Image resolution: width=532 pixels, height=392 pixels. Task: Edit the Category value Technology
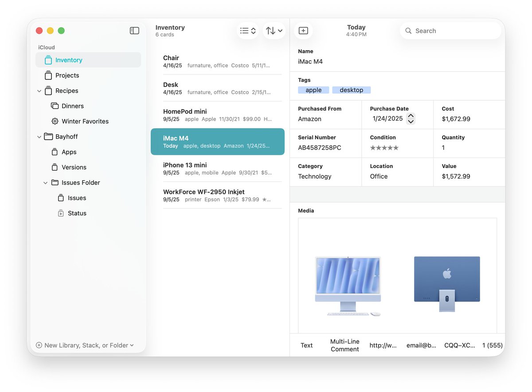315,176
